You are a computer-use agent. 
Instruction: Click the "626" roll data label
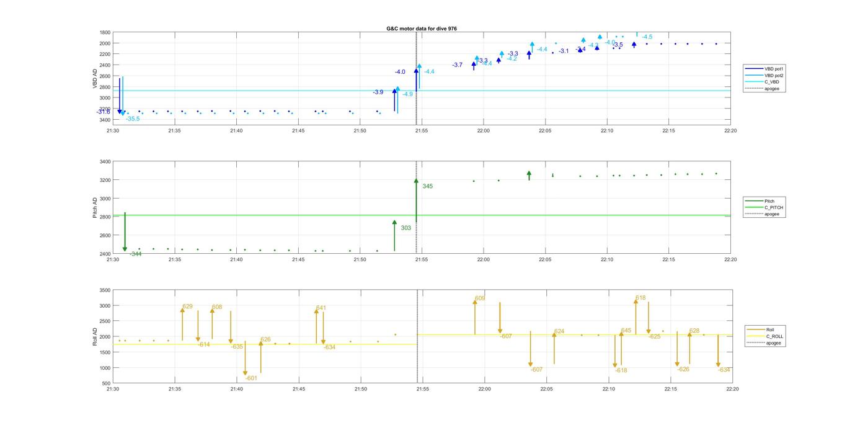coord(266,339)
